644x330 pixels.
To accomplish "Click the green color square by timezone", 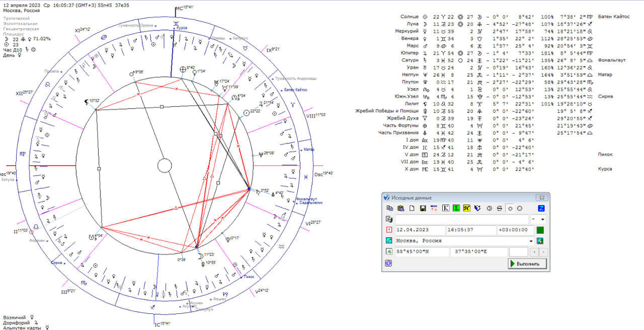I will [x=540, y=230].
